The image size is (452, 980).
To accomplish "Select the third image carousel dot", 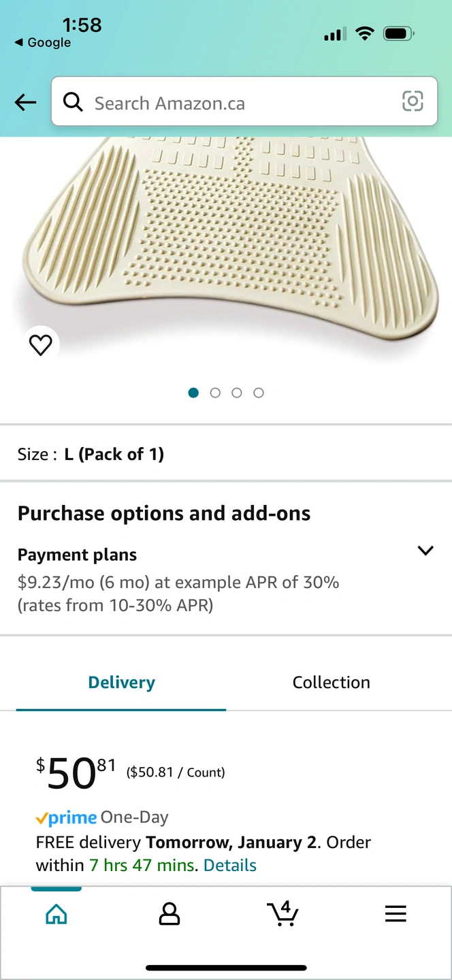I will [x=237, y=393].
